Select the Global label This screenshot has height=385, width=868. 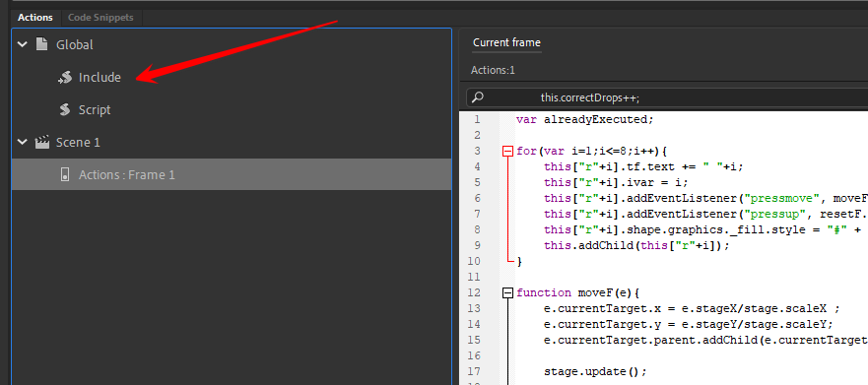click(x=75, y=44)
